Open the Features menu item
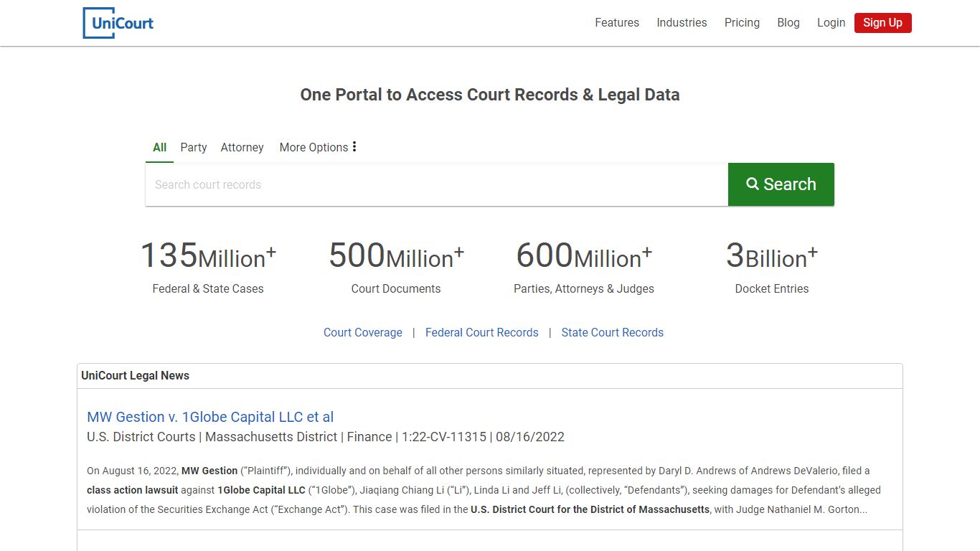980x551 pixels. (617, 23)
